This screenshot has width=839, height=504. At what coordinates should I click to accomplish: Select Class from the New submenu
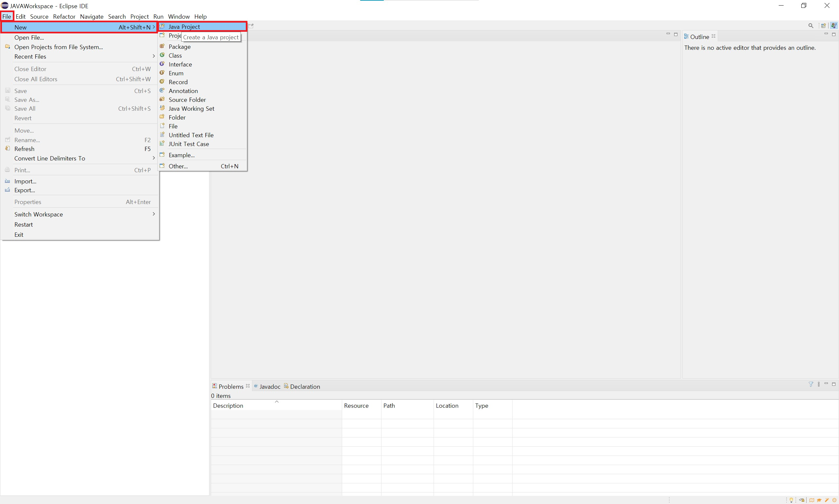tap(175, 55)
